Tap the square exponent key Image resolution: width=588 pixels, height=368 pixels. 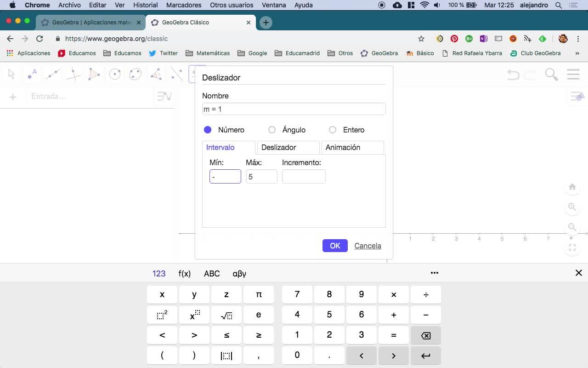[x=162, y=315]
